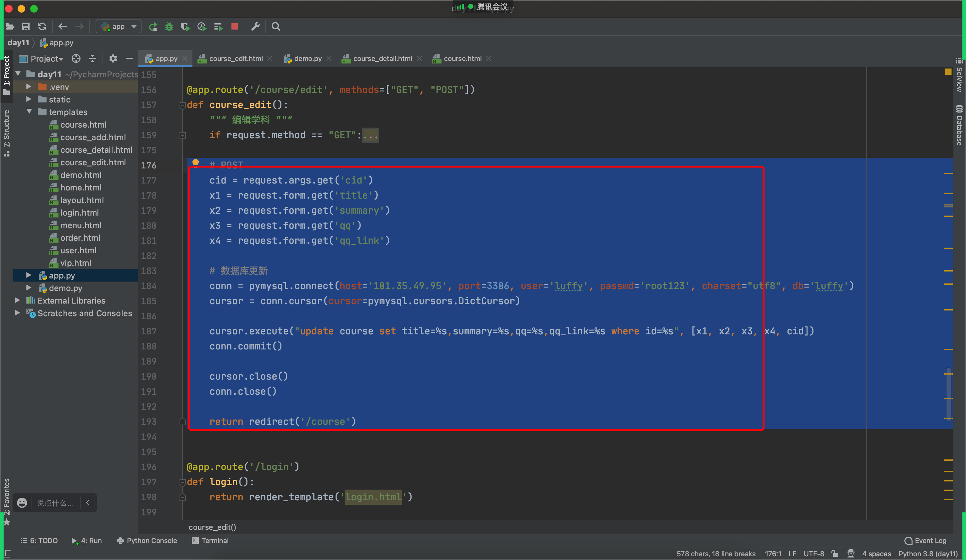The image size is (966, 560).
Task: Hide Project panel with minus icon
Action: tap(129, 58)
